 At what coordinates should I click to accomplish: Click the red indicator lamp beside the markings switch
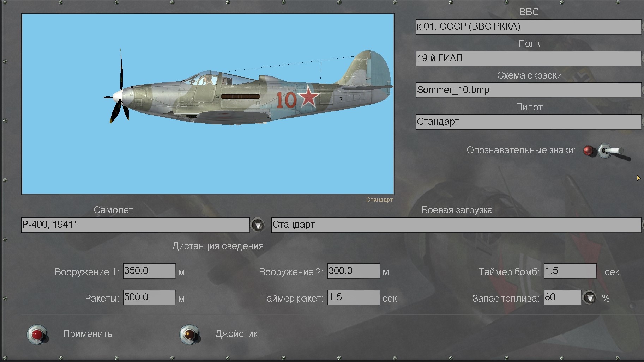589,151
